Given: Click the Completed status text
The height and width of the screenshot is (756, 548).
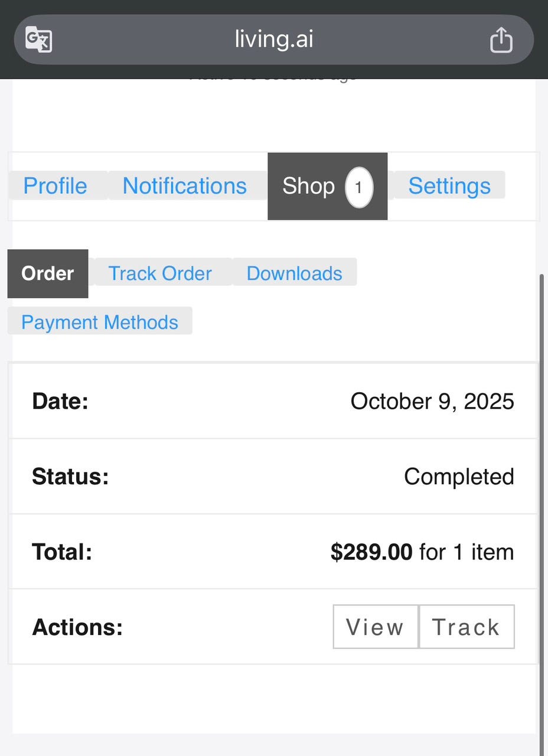Looking at the screenshot, I should 459,477.
